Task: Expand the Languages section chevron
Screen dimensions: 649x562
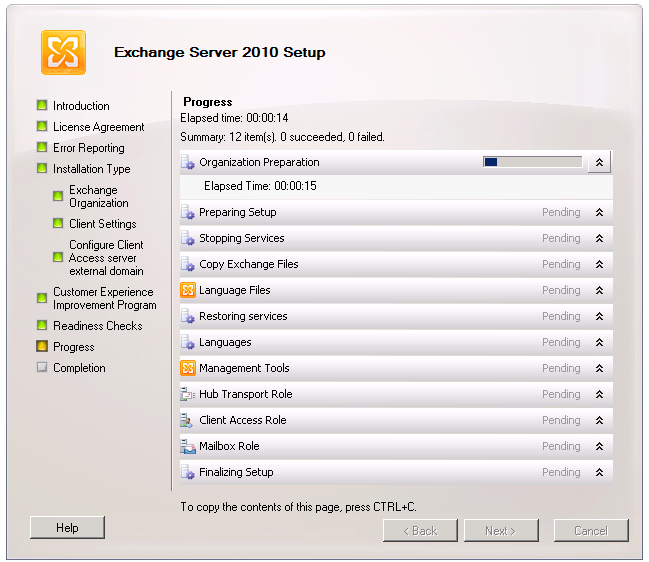Action: (x=599, y=342)
